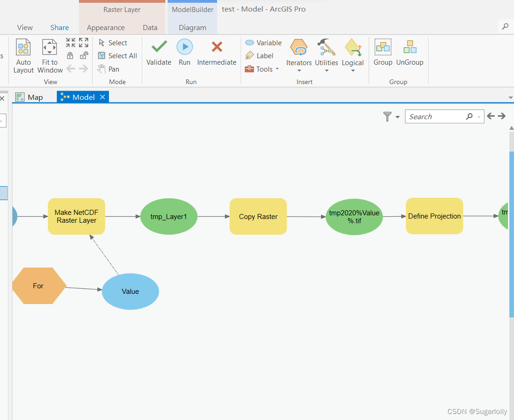
Task: Close the Model view tab
Action: click(x=102, y=97)
